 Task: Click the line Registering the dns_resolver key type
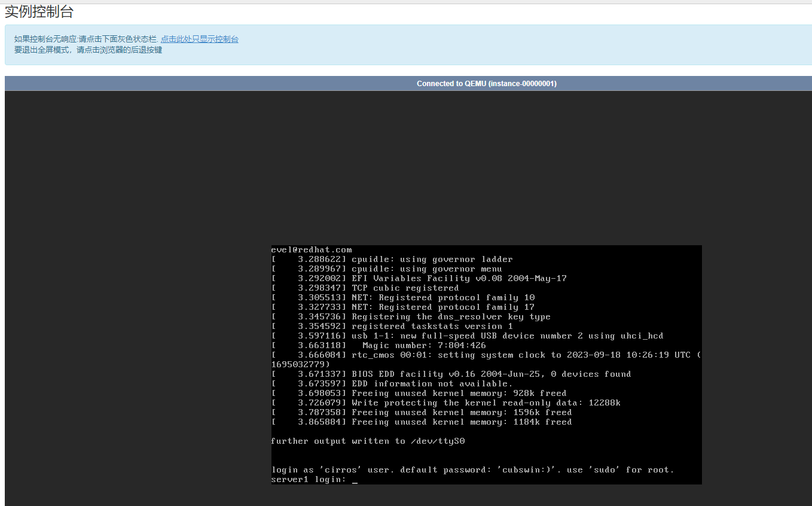[411, 317]
